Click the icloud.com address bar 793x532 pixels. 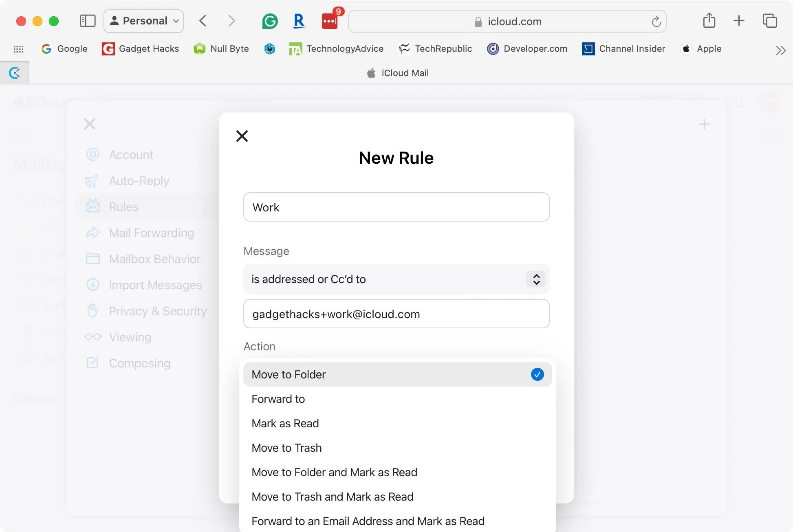click(507, 21)
